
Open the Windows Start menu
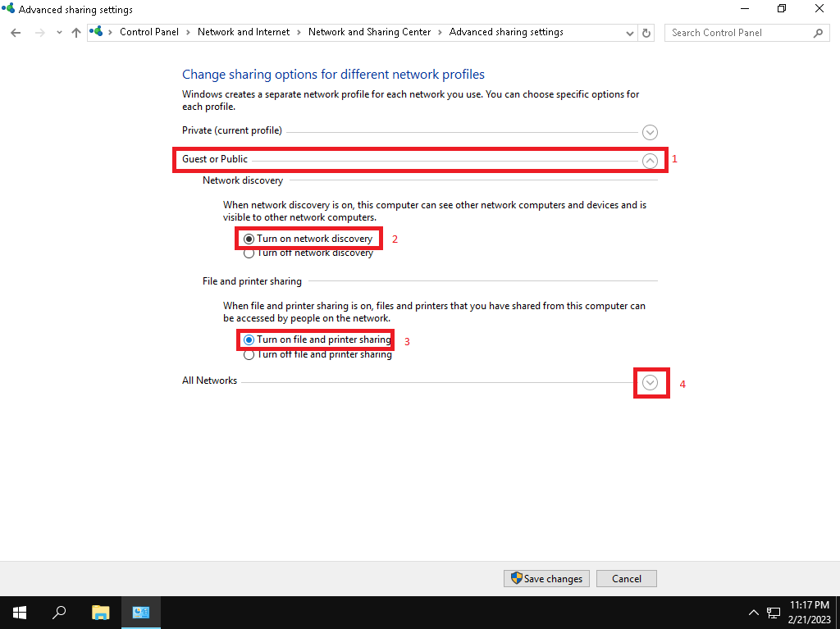pos(19,612)
